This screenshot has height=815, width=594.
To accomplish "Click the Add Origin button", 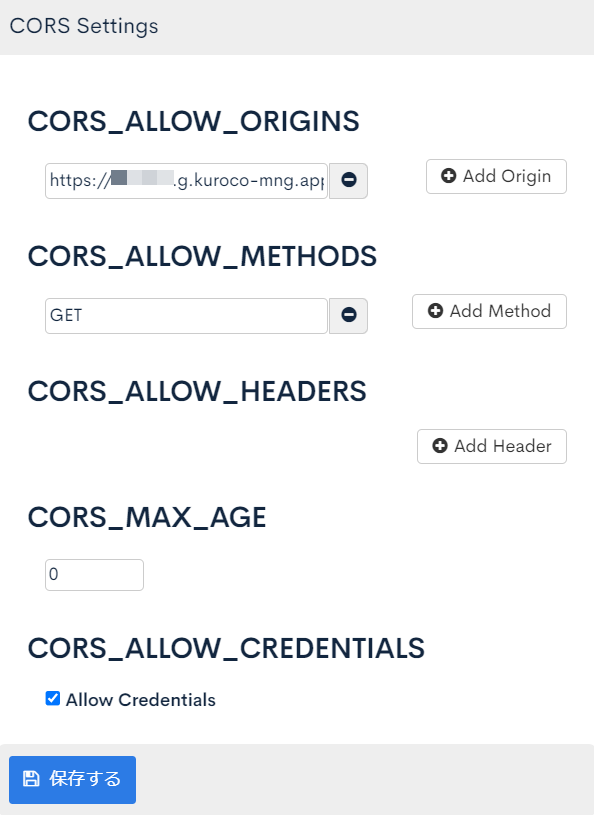I will pos(496,176).
